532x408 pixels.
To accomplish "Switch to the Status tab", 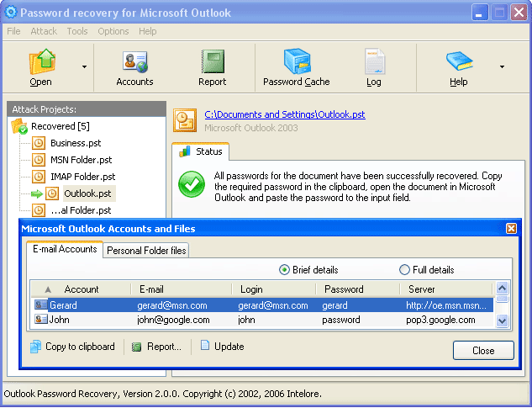I will pyautogui.click(x=201, y=151).
